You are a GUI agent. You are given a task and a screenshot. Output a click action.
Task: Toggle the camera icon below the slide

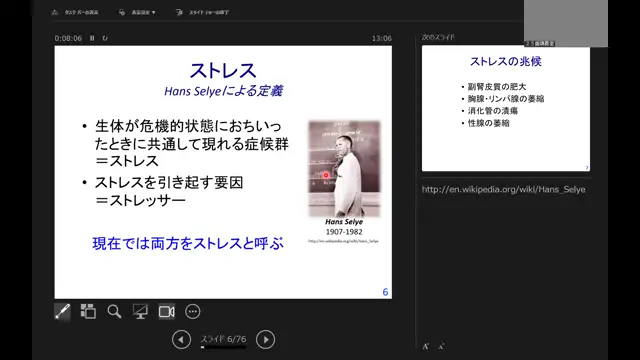[x=167, y=312]
